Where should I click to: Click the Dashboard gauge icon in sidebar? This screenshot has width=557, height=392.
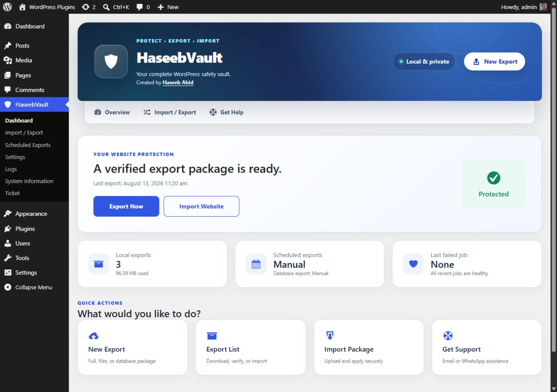[8, 26]
